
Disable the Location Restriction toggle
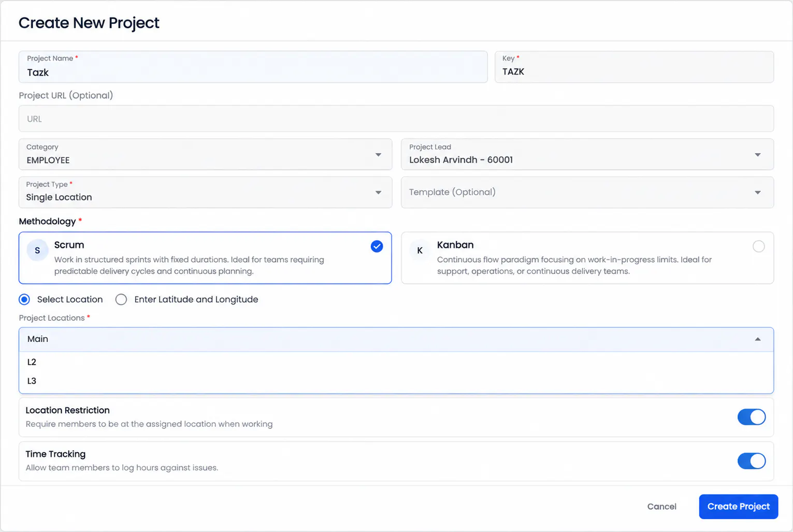tap(752, 417)
